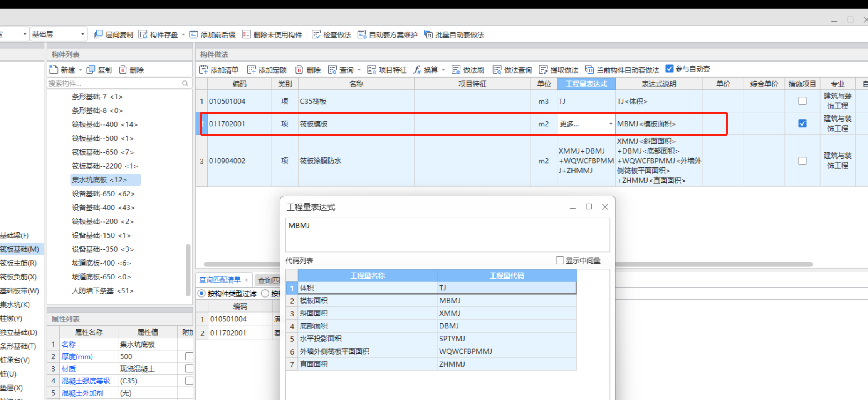Click 换算 function icon
Screen dimensions: 868x400
tap(417, 70)
